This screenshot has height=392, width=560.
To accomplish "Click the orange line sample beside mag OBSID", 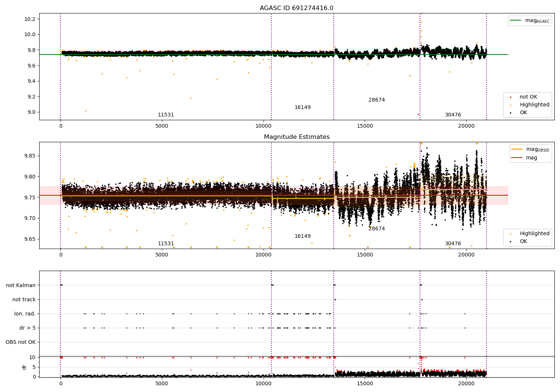I will tap(517, 149).
